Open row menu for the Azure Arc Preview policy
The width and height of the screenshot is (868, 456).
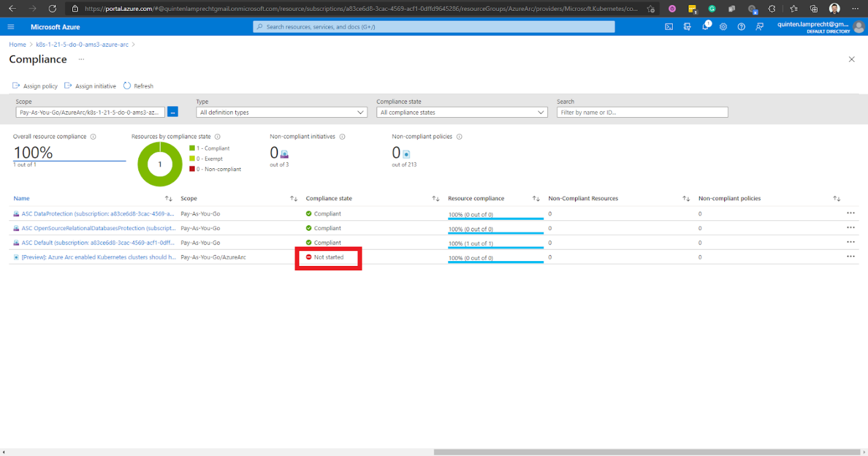850,257
